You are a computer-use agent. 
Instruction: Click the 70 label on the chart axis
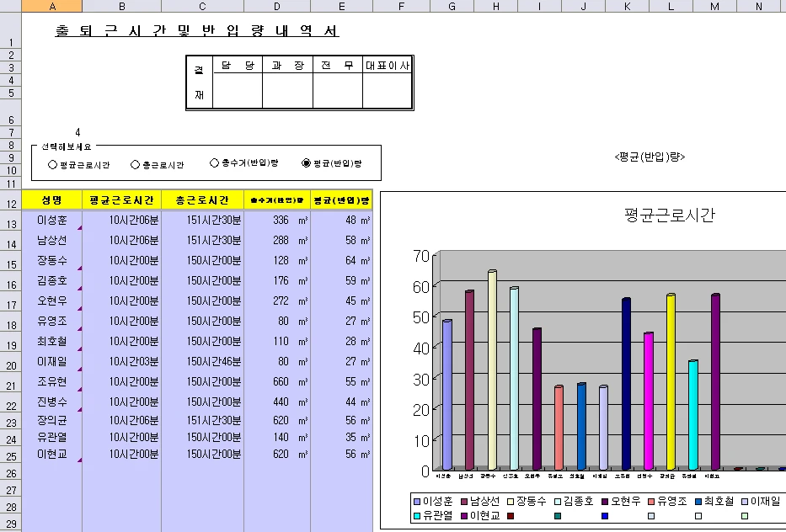(x=421, y=256)
